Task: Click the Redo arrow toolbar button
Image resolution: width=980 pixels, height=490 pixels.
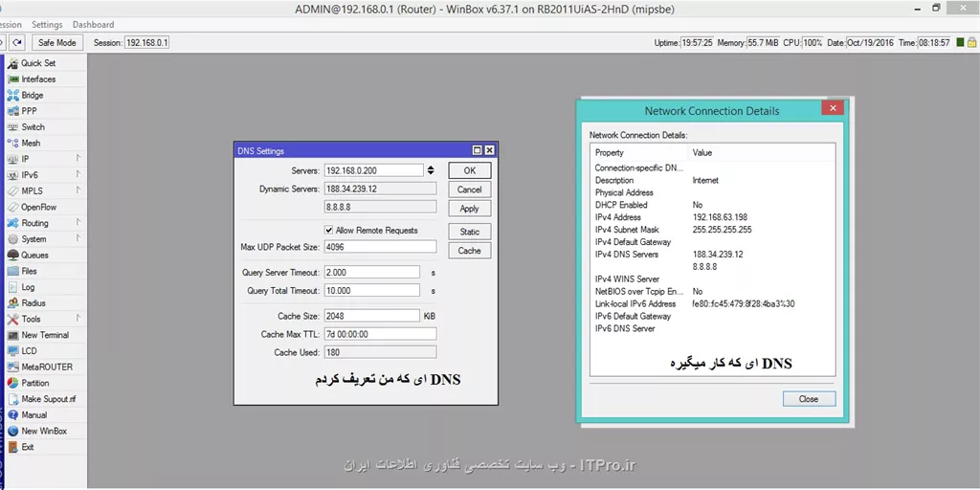Action: [17, 42]
